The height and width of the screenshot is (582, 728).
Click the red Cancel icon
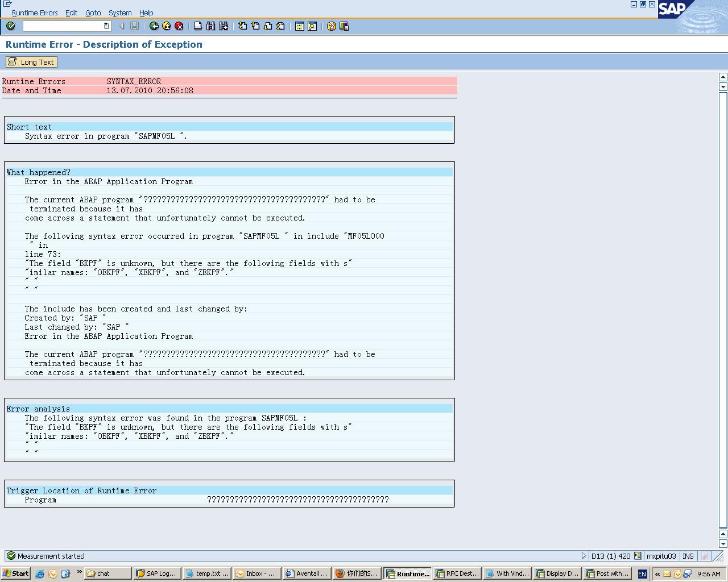179,26
